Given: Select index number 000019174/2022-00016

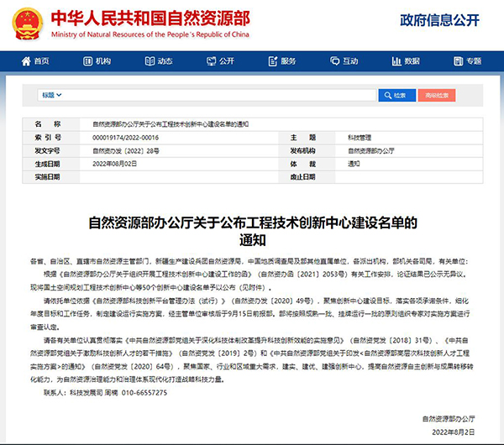Looking at the screenshot, I should click(126, 138).
